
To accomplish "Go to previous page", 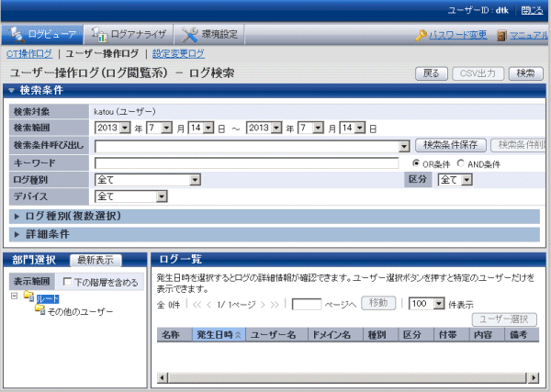I will [209, 305].
